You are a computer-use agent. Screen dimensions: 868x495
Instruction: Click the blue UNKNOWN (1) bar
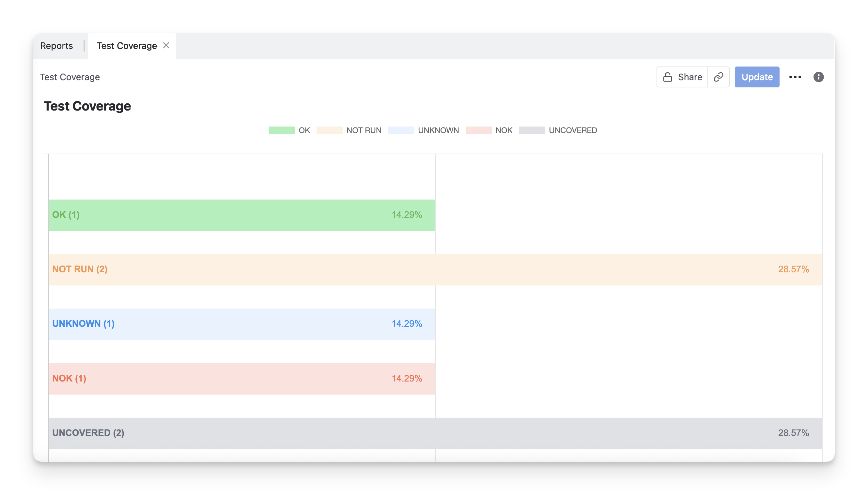pos(241,324)
